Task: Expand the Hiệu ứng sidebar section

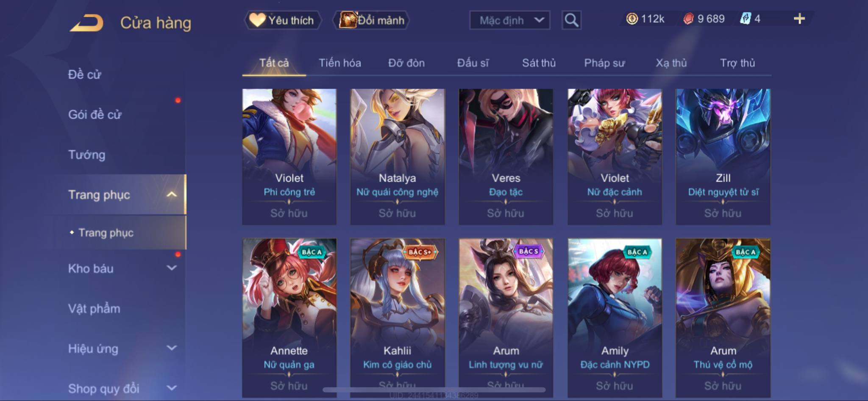Action: [x=172, y=348]
